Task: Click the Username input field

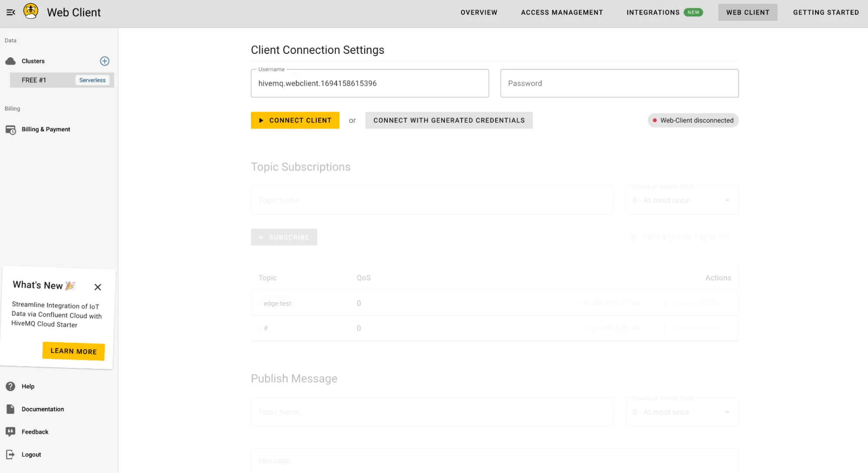Action: pos(370,83)
